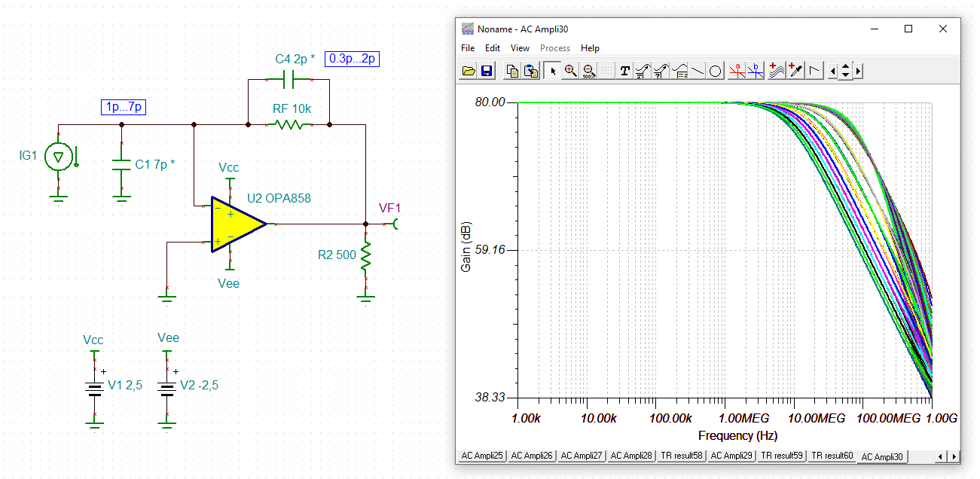Click the Add more curves icon
This screenshot has height=479, width=980.
point(777,71)
